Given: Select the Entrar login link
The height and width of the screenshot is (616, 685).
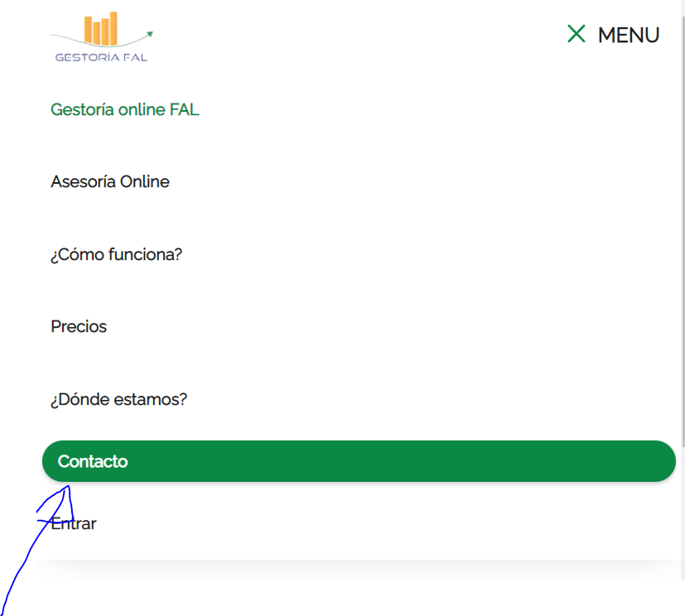Looking at the screenshot, I should point(74,523).
